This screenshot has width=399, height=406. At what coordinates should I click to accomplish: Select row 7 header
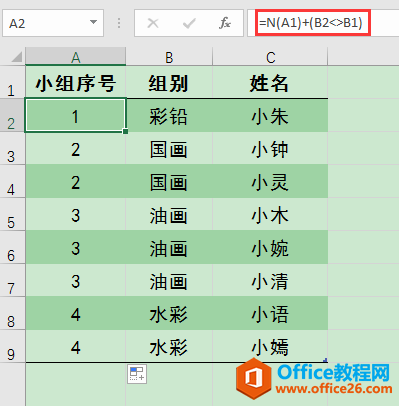tap(12, 280)
